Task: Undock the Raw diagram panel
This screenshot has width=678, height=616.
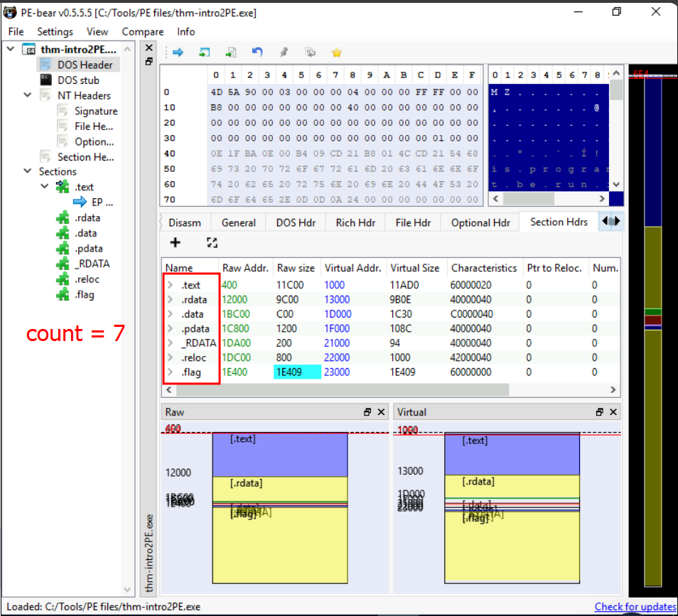Action: click(367, 412)
